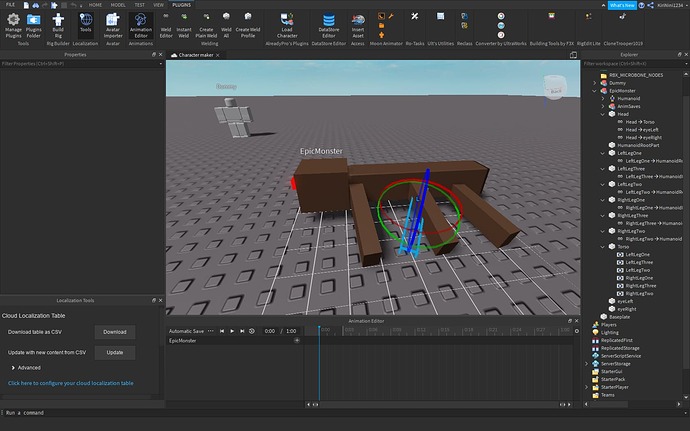
Task: Skip to previous keyframe in Animation Editor
Action: click(x=222, y=331)
